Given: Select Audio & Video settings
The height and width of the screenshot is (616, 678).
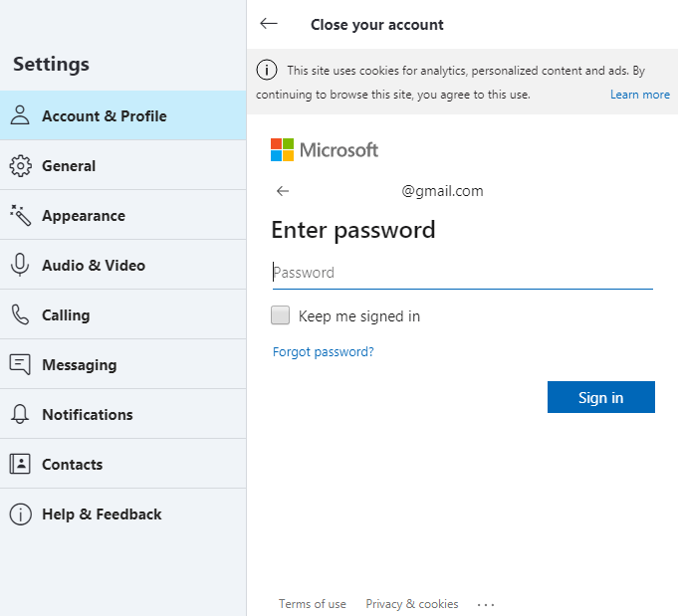Looking at the screenshot, I should click(123, 265).
